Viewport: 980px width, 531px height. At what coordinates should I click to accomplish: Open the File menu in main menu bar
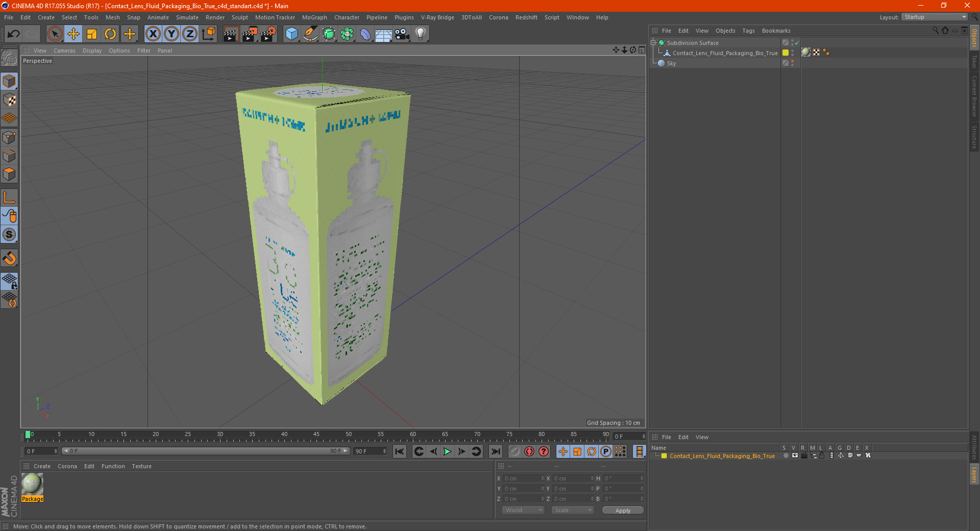[9, 17]
